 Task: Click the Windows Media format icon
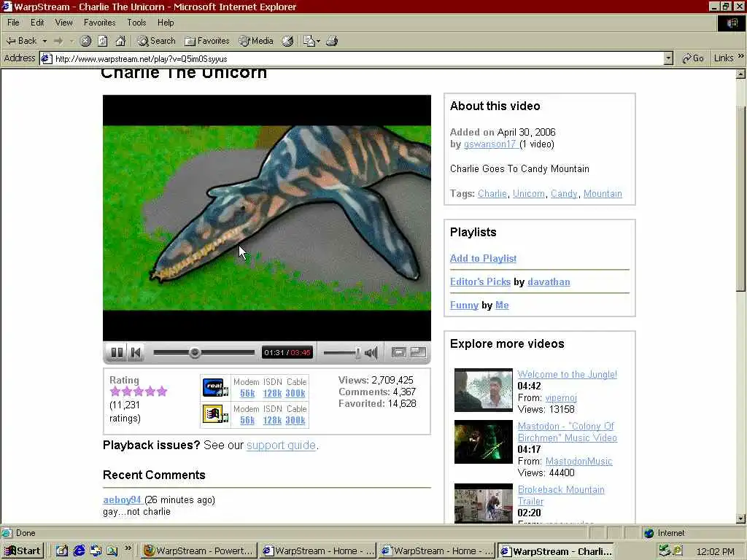point(215,414)
